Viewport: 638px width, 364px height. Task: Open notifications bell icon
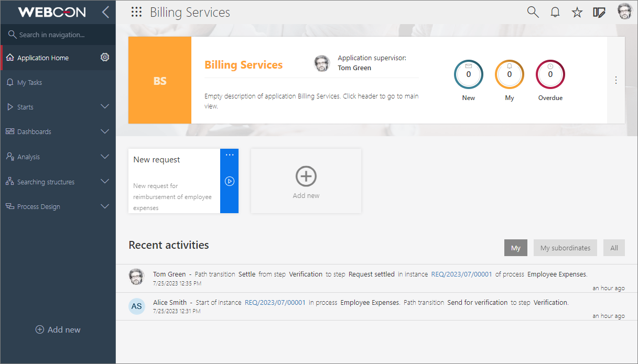point(555,13)
